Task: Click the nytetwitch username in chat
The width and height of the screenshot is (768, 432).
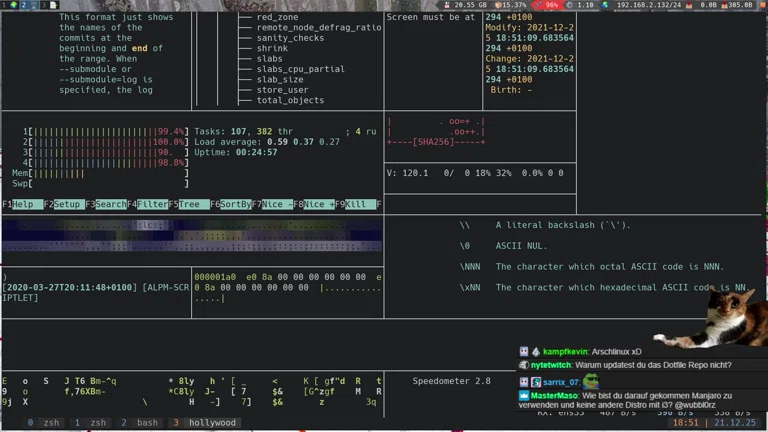Action: pos(551,365)
